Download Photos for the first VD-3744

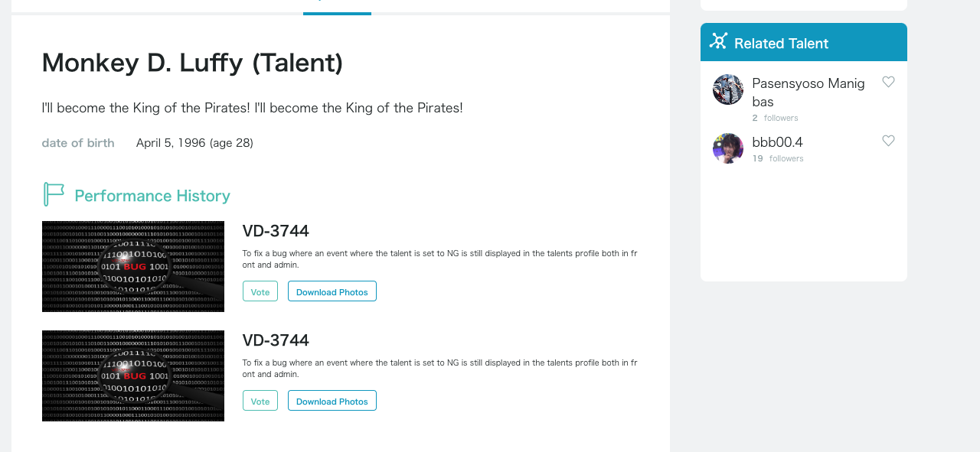332,291
